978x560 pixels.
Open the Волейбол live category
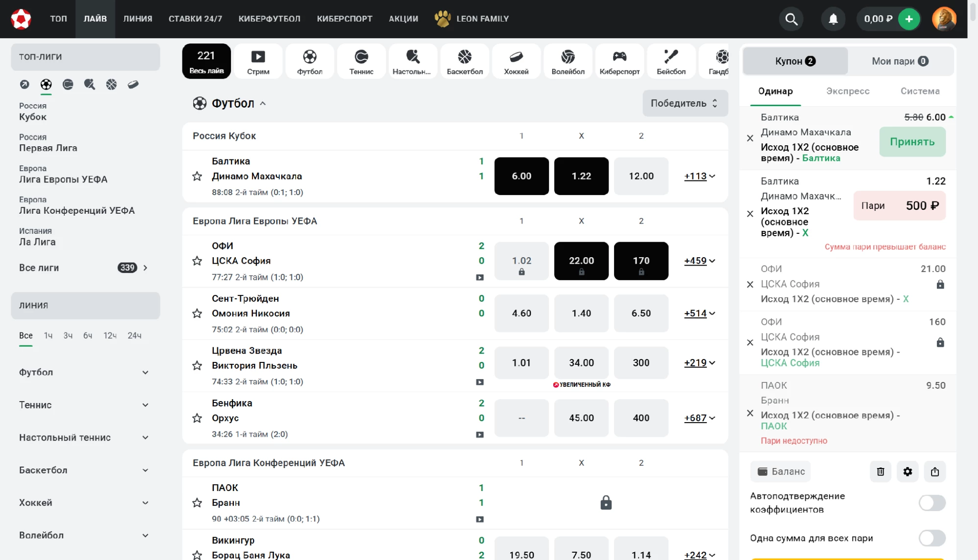[x=568, y=61]
